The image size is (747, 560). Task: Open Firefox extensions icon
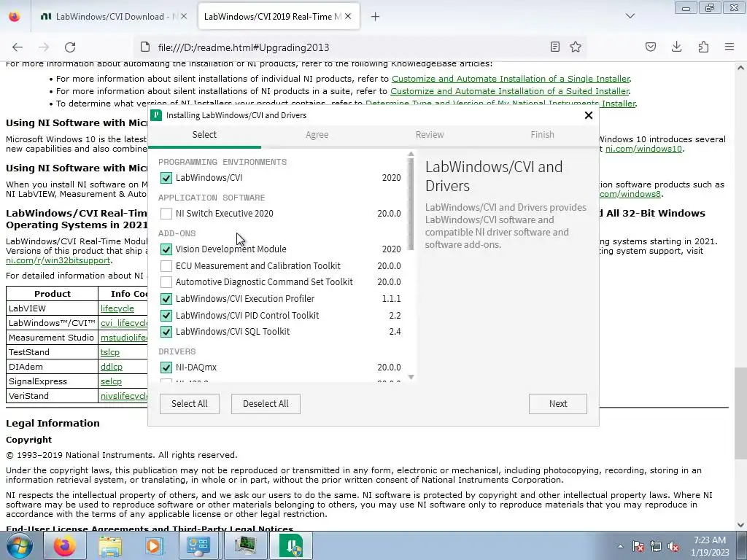[x=703, y=47]
